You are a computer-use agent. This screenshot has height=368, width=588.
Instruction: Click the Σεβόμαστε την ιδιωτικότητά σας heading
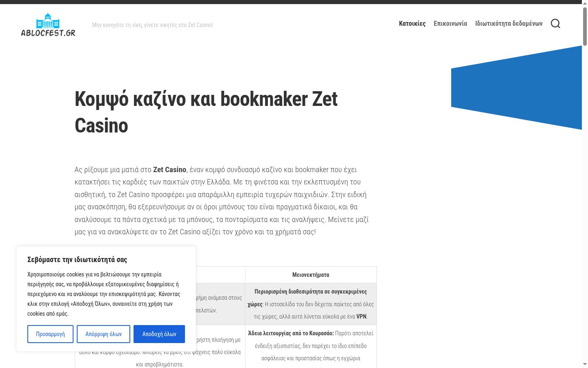[77, 260]
